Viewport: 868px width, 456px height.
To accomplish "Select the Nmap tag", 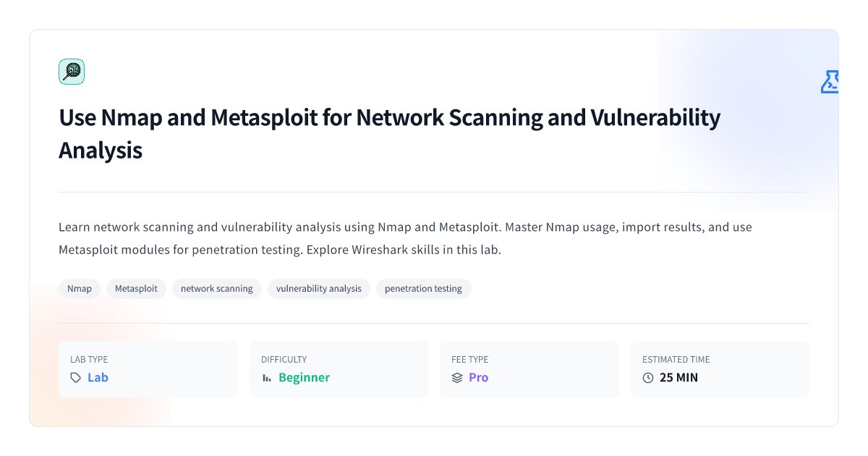I will coord(80,289).
